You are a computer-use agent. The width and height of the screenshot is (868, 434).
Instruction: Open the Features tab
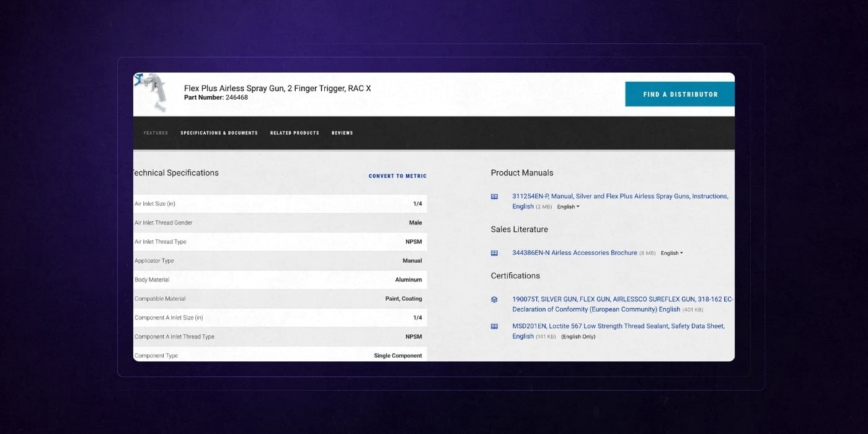[x=156, y=133]
